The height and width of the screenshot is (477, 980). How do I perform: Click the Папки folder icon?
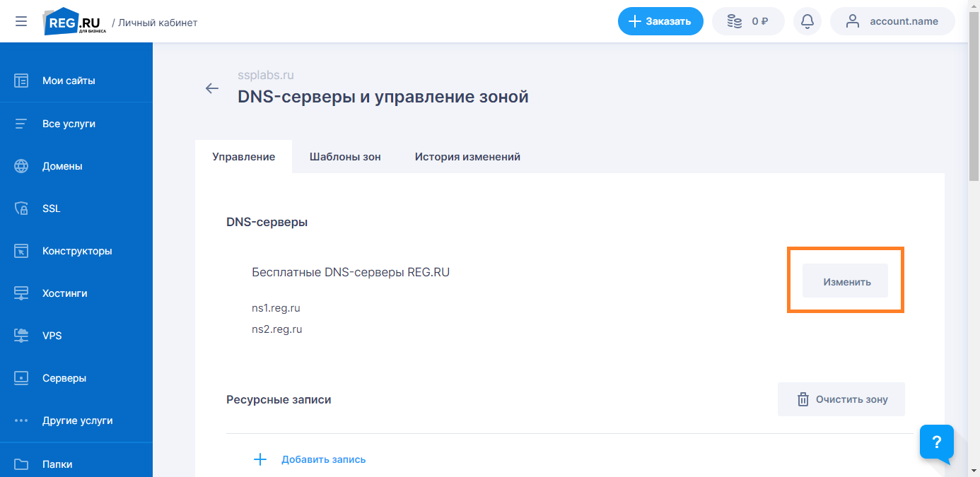pos(21,464)
